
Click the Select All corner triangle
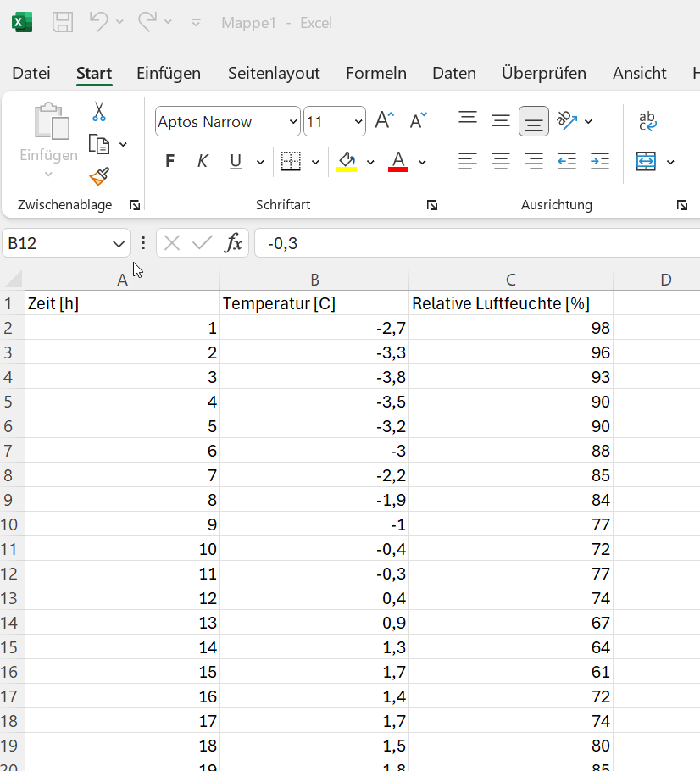[14, 279]
